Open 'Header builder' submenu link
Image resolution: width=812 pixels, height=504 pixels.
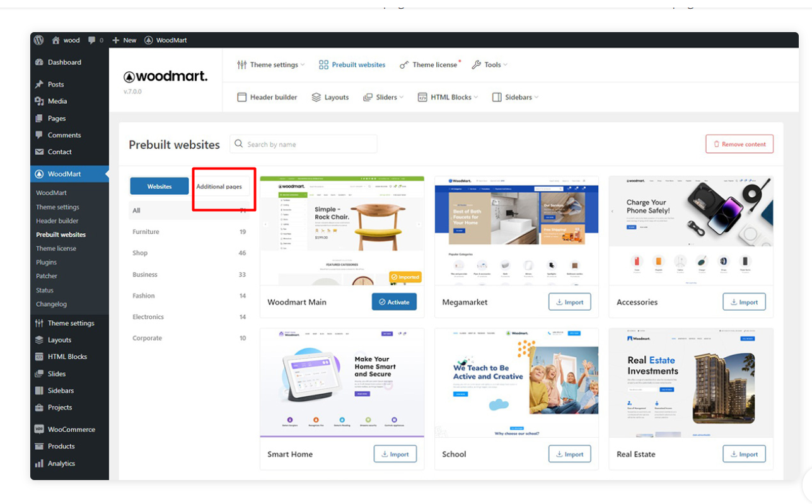[x=57, y=220]
